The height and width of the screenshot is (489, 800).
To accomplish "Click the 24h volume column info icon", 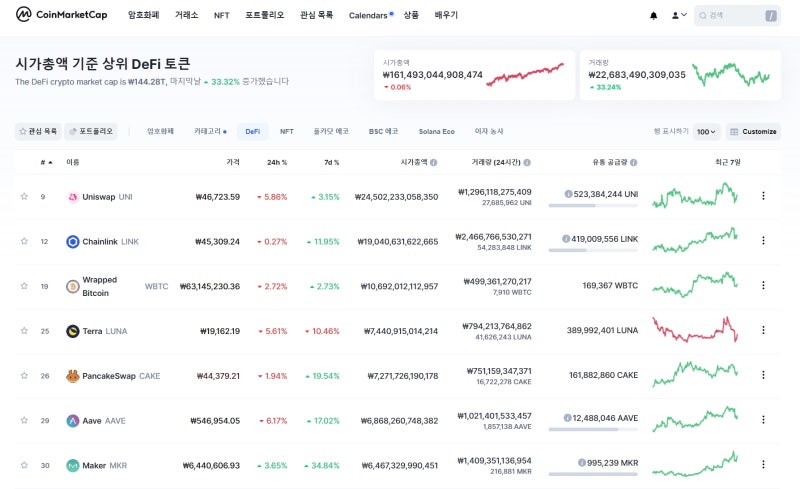I will coord(527,162).
